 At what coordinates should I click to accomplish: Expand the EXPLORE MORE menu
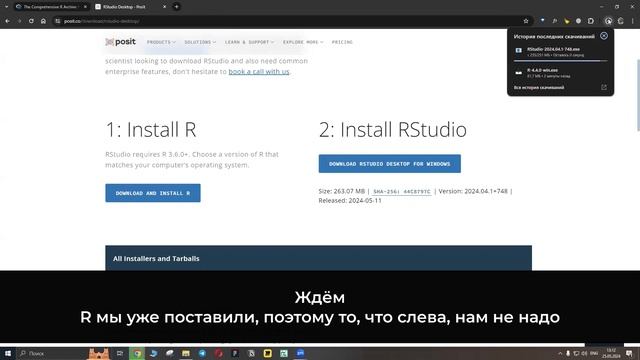click(303, 42)
